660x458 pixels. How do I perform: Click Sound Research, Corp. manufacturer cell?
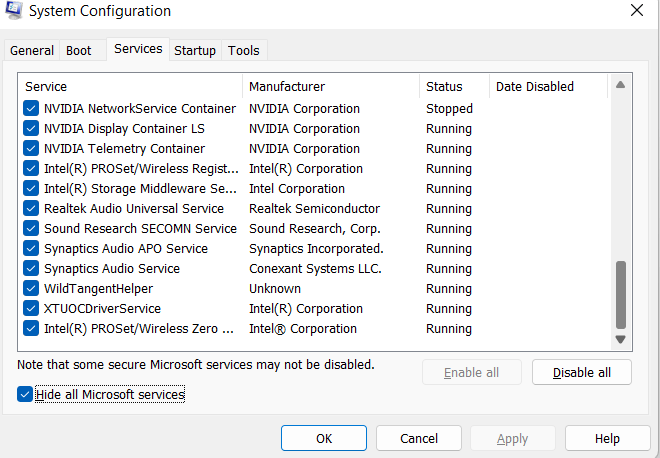pyautogui.click(x=315, y=229)
